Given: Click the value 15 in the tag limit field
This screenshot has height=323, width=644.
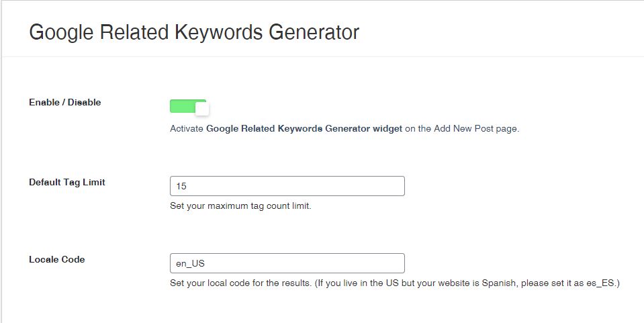Looking at the screenshot, I should pyautogui.click(x=181, y=186).
